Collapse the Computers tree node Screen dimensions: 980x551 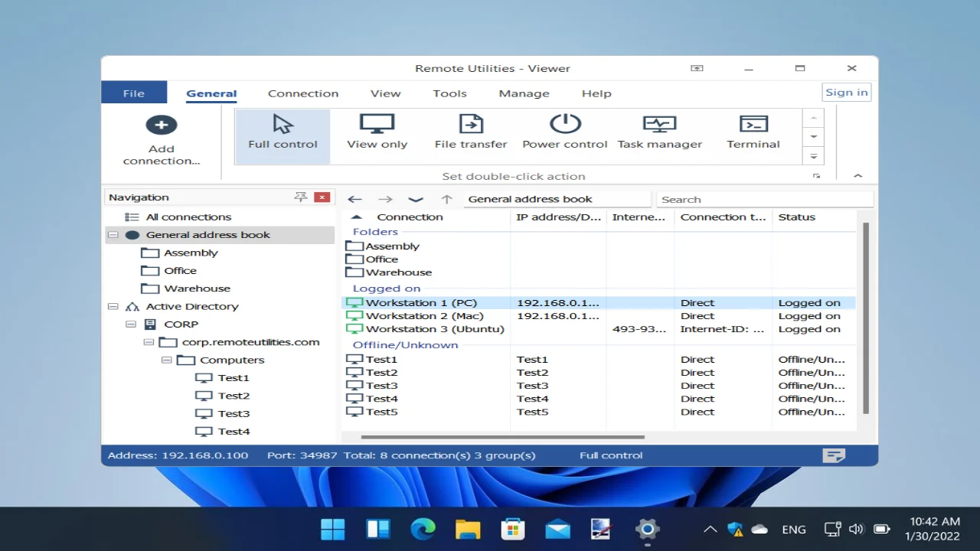166,360
